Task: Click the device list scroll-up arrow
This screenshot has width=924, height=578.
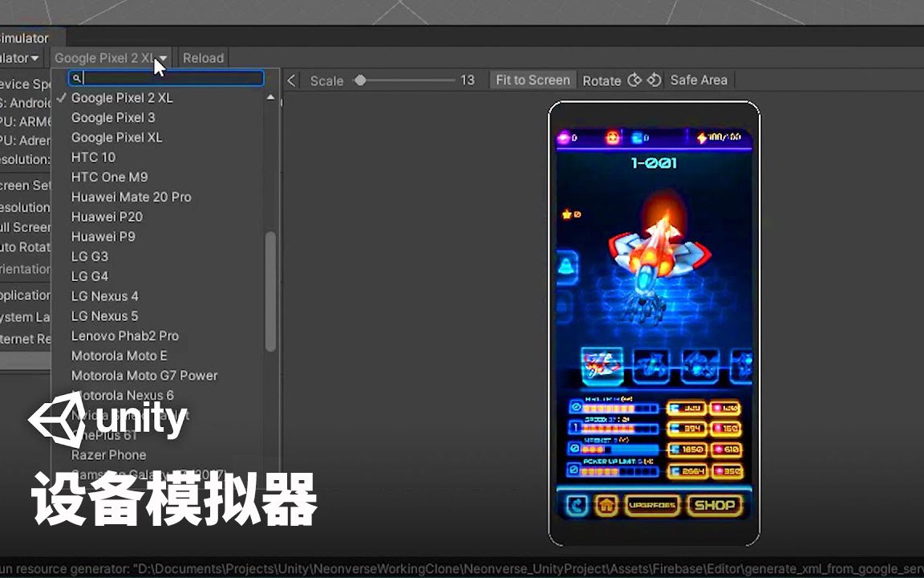Action: (270, 97)
